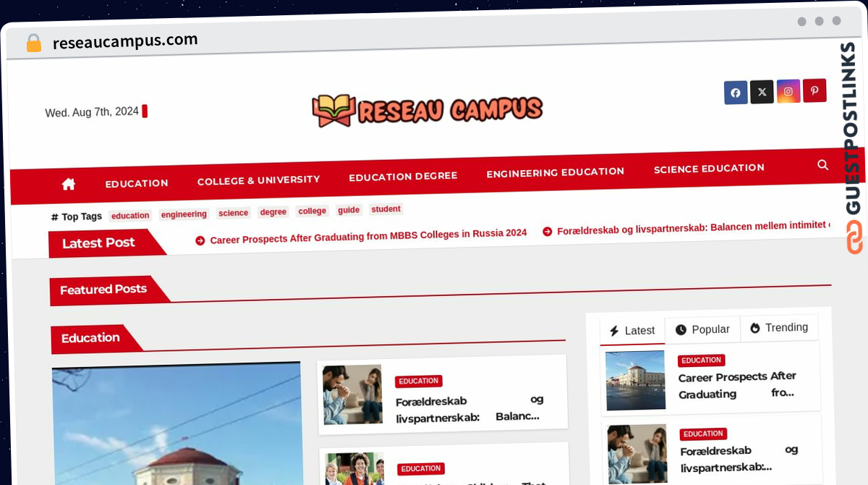Select the 'college' top tag

312,211
